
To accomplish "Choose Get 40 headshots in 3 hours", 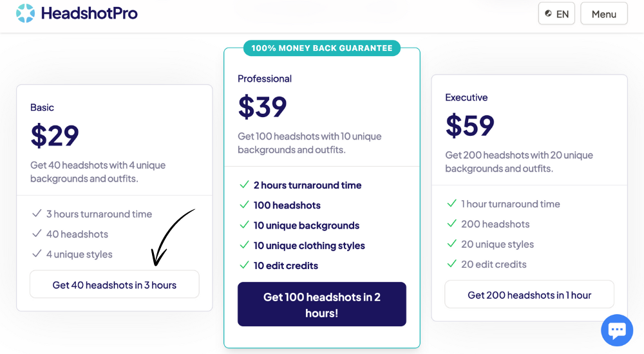I will point(115,284).
